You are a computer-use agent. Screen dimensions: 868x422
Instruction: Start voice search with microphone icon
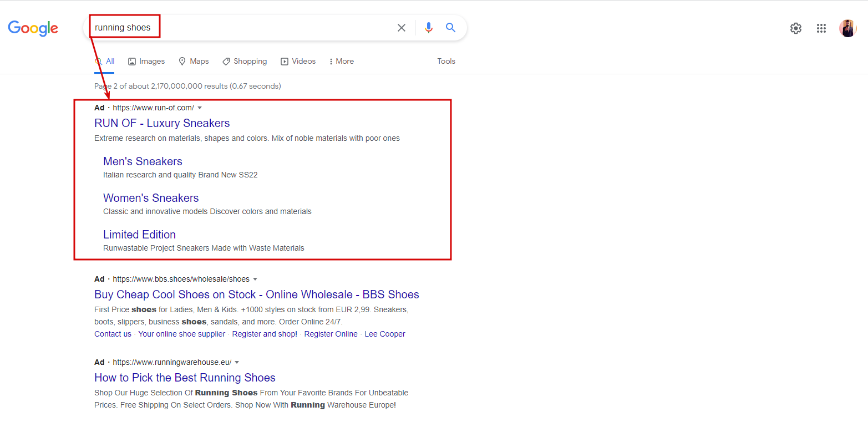coord(428,28)
